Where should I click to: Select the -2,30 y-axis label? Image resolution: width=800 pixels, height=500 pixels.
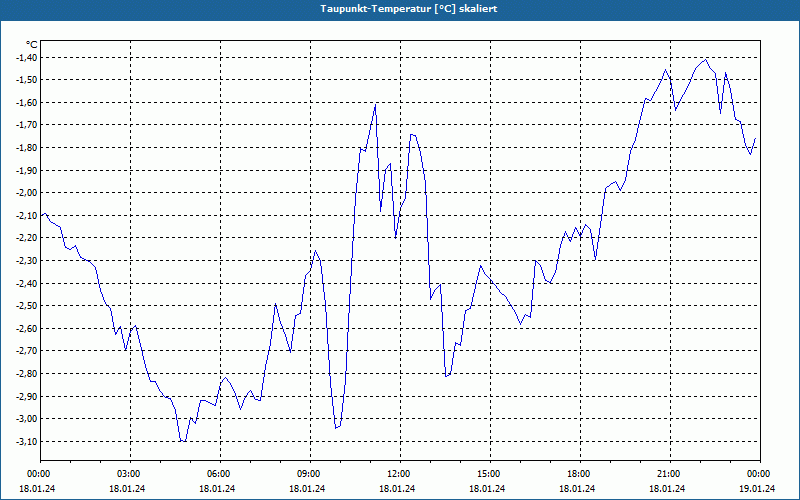[x=27, y=261]
